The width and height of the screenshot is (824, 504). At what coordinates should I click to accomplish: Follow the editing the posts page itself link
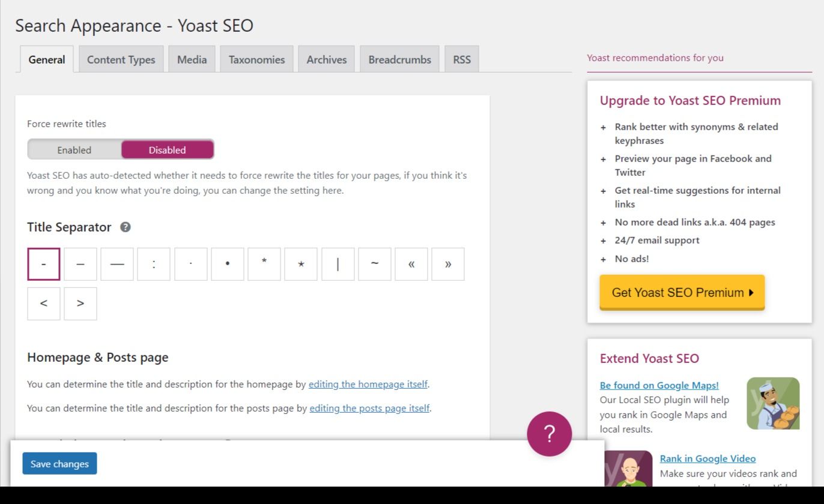pos(369,408)
